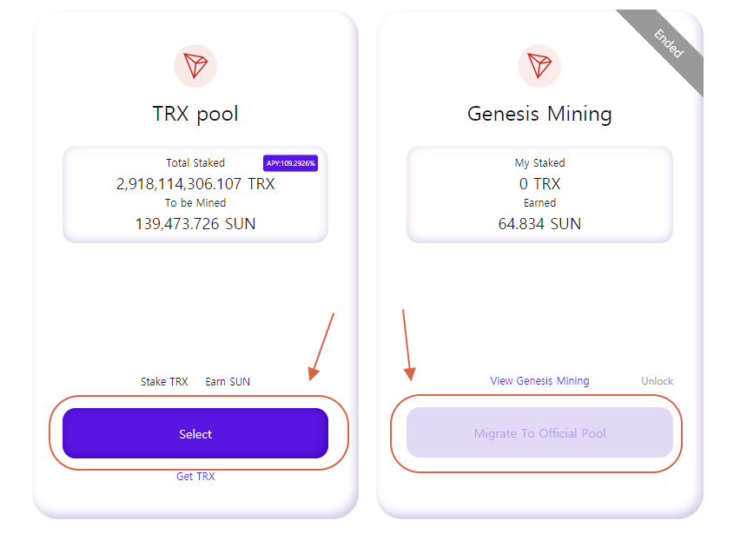Click the 139,473.726 SUN to-be-mined value
Screen dimensions: 747x560
tap(195, 224)
